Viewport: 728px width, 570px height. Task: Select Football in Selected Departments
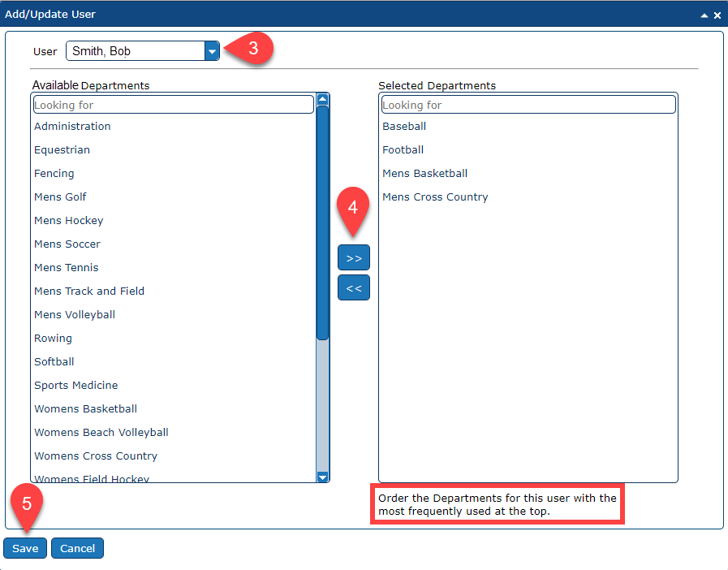click(x=403, y=150)
